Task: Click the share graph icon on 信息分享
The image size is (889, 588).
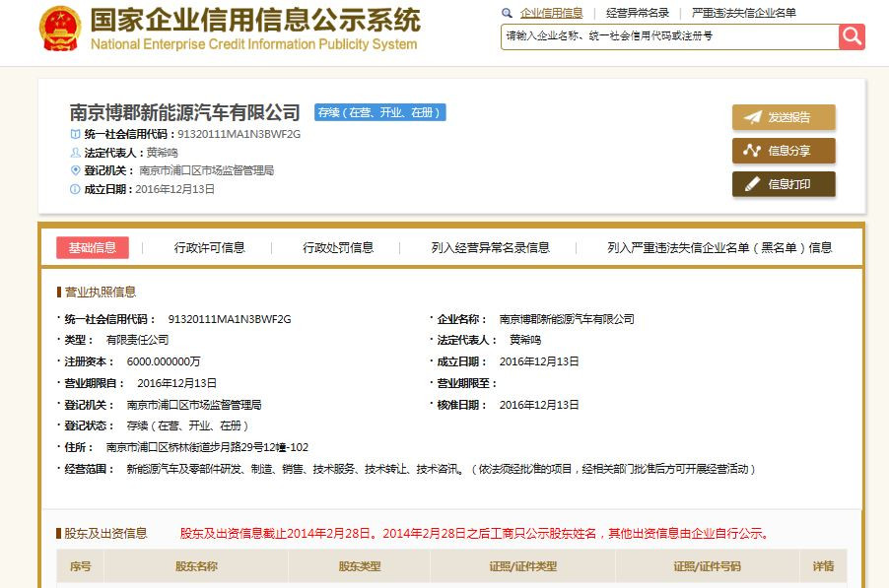Action: [752, 151]
